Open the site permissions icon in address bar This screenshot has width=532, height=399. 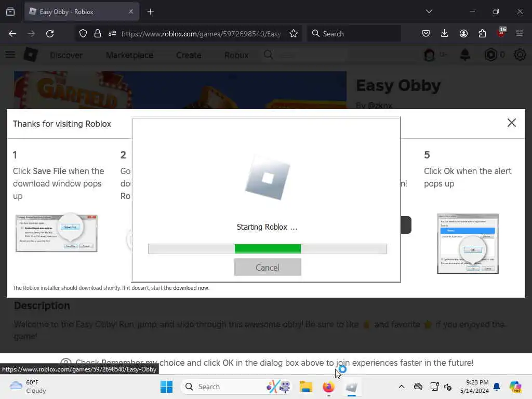(x=112, y=34)
